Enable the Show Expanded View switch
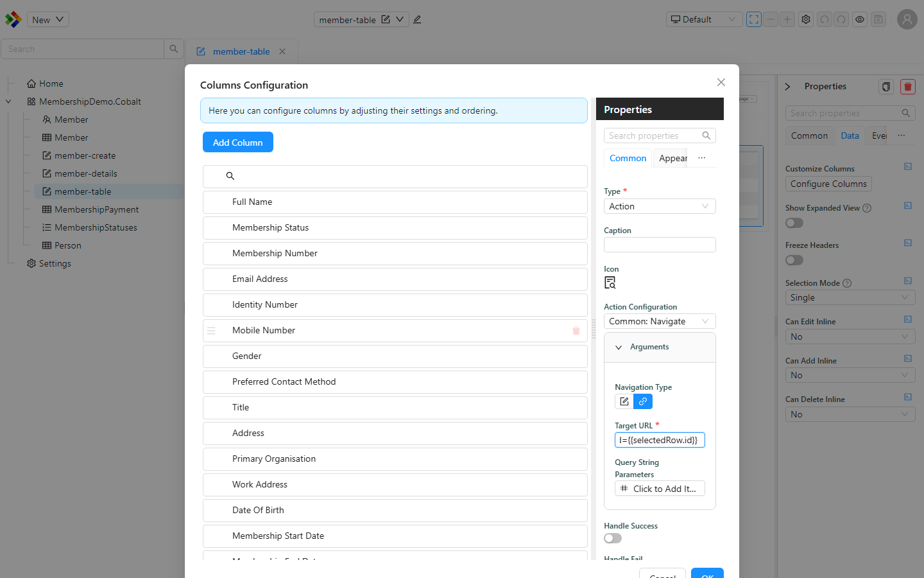 794,223
